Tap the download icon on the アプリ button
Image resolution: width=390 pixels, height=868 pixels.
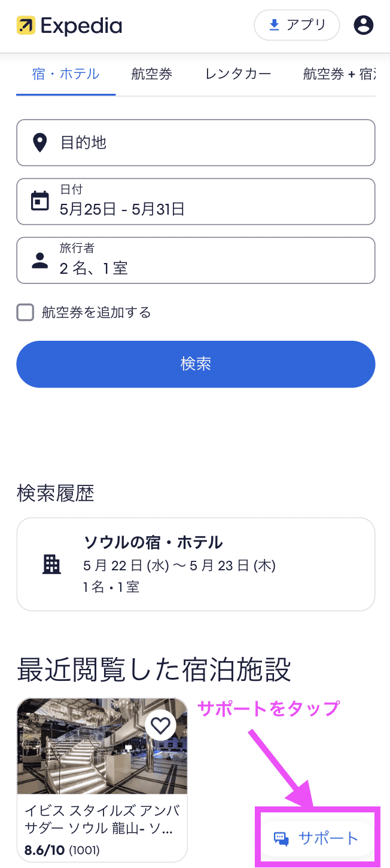point(274,24)
